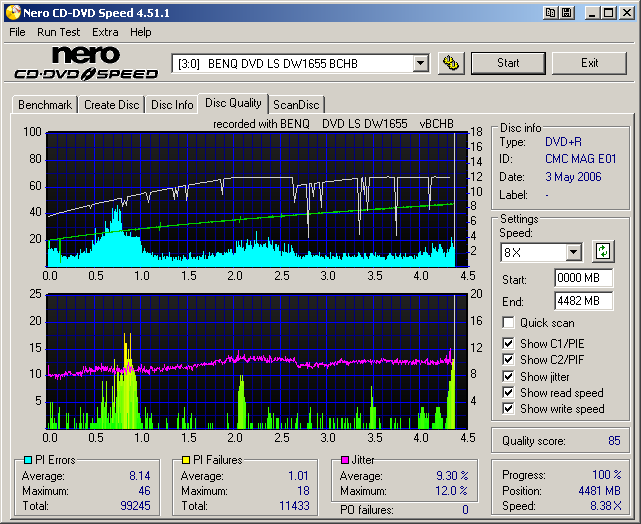Close the Nero CD-DVD Speed window

(627, 13)
